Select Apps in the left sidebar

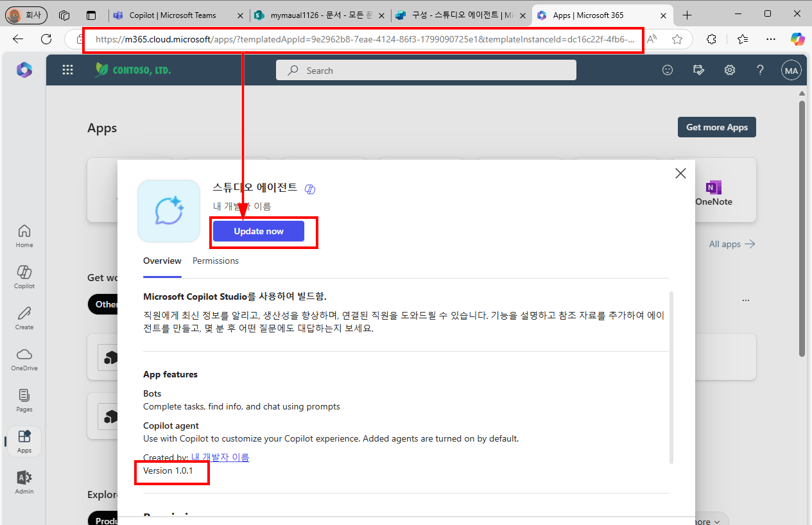pos(24,442)
